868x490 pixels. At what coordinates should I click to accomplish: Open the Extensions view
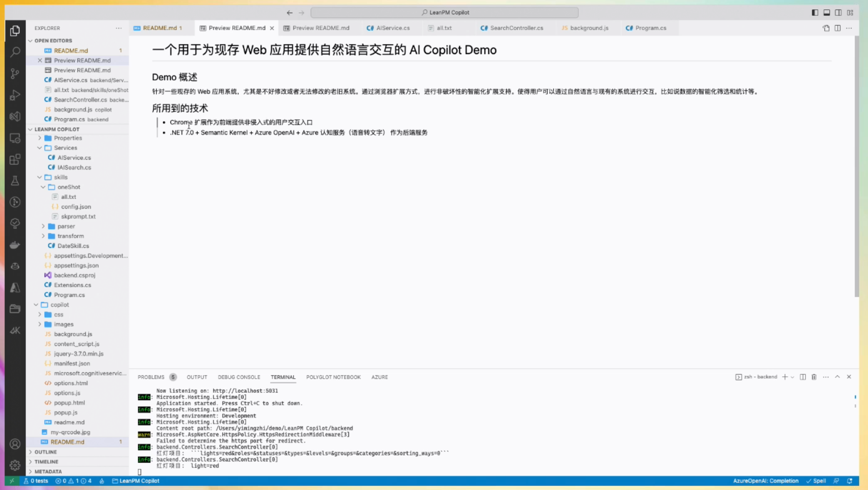(x=15, y=159)
